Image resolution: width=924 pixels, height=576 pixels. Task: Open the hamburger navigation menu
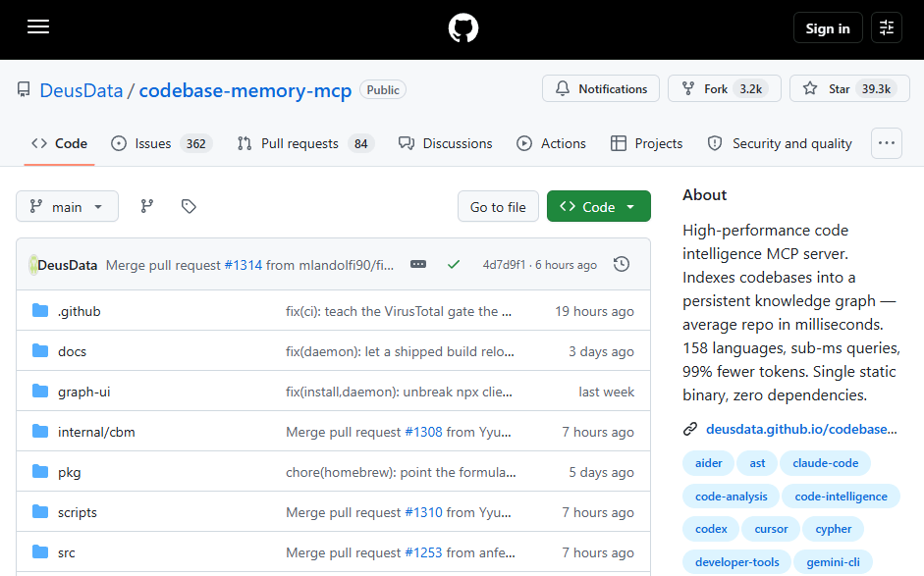(38, 27)
